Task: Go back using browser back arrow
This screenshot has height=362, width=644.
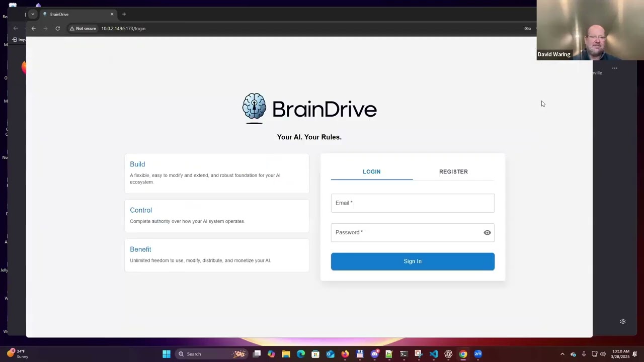Action: (34, 29)
